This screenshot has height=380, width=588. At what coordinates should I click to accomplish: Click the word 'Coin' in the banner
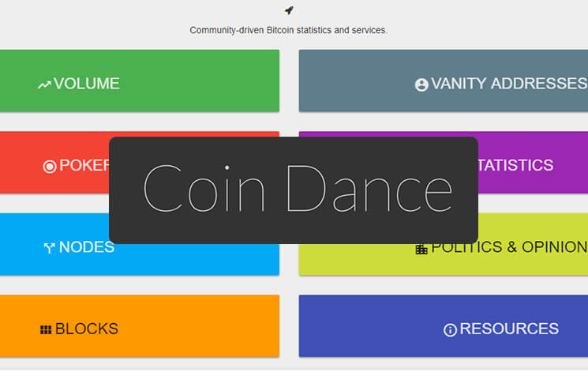click(x=204, y=190)
